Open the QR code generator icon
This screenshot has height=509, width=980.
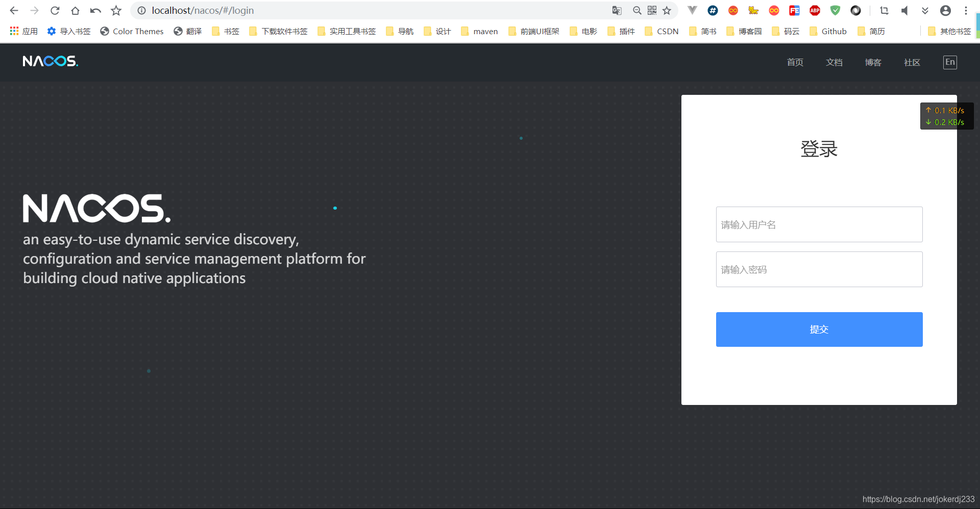(x=652, y=10)
